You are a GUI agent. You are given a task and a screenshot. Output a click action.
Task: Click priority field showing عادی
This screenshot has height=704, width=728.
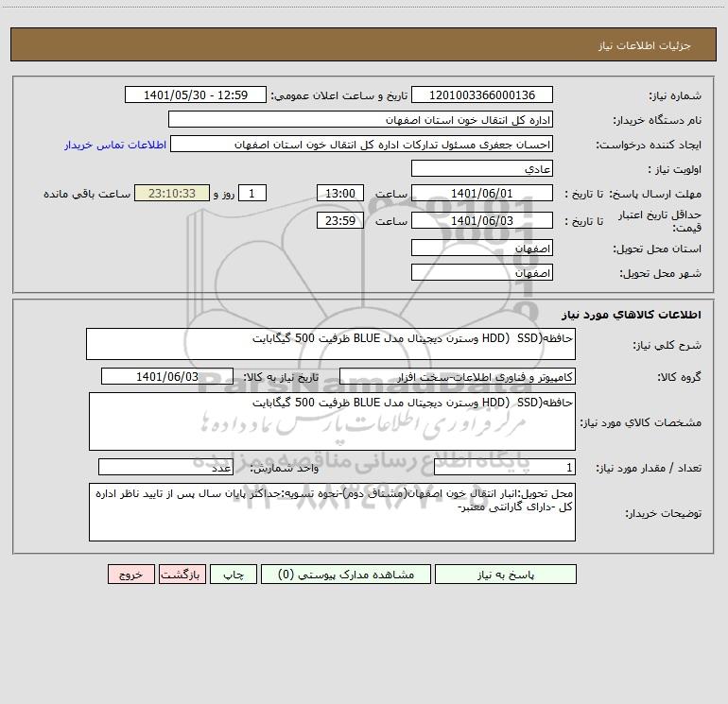(482, 168)
